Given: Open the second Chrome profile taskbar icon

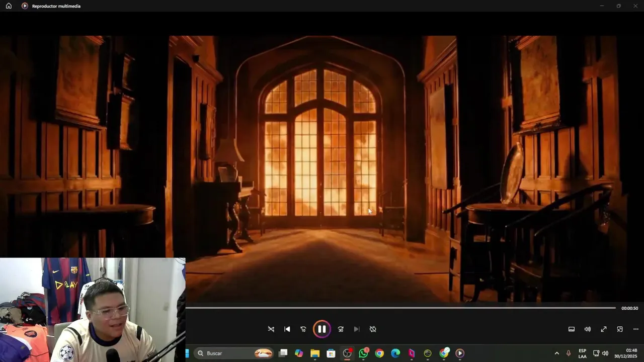Looking at the screenshot, I should click(x=444, y=353).
